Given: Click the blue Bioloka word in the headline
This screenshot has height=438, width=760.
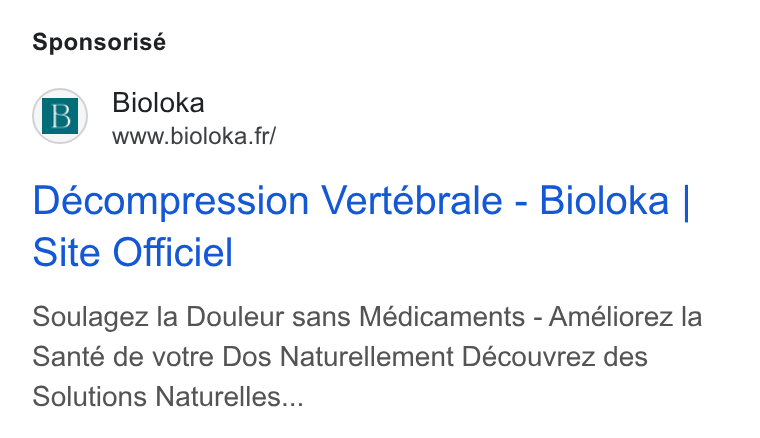Looking at the screenshot, I should [604, 201].
